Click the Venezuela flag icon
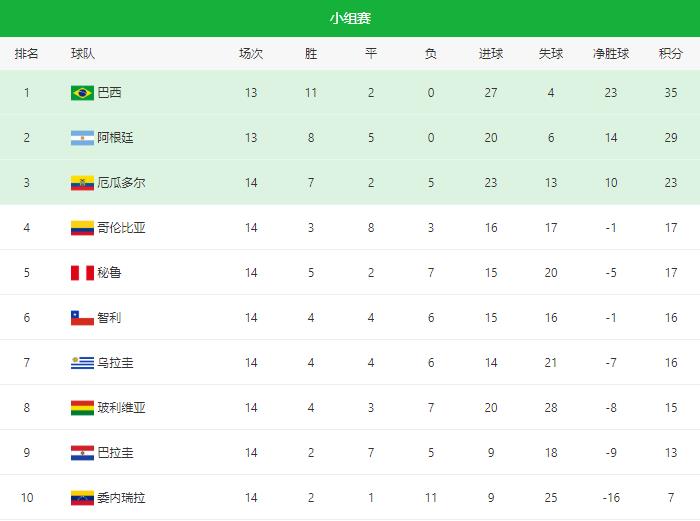The height and width of the screenshot is (521, 700). 82,498
